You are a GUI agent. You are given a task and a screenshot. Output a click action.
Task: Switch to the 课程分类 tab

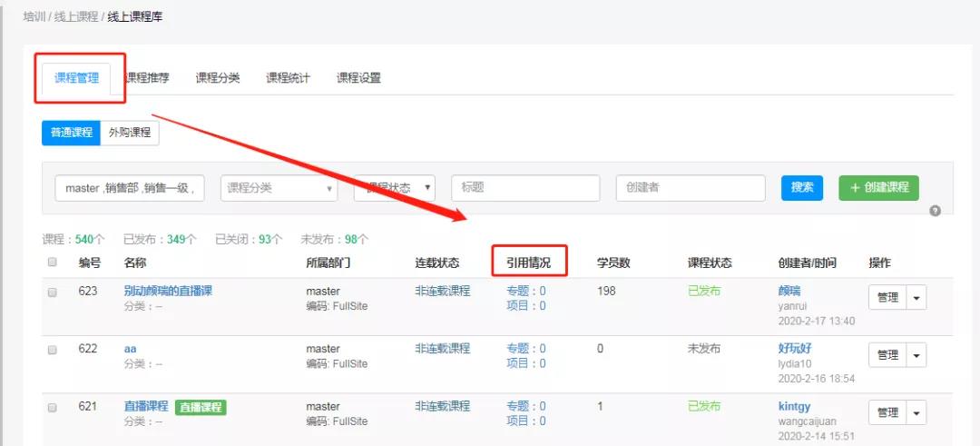(x=218, y=78)
